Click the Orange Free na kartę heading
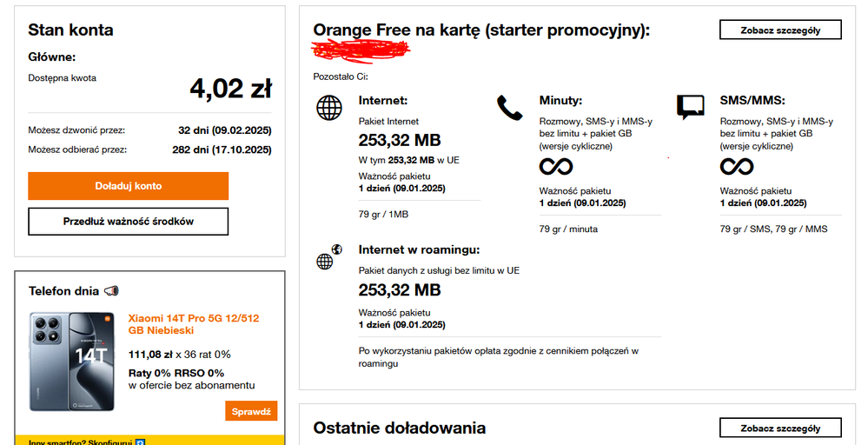This screenshot has height=445, width=868. click(481, 30)
